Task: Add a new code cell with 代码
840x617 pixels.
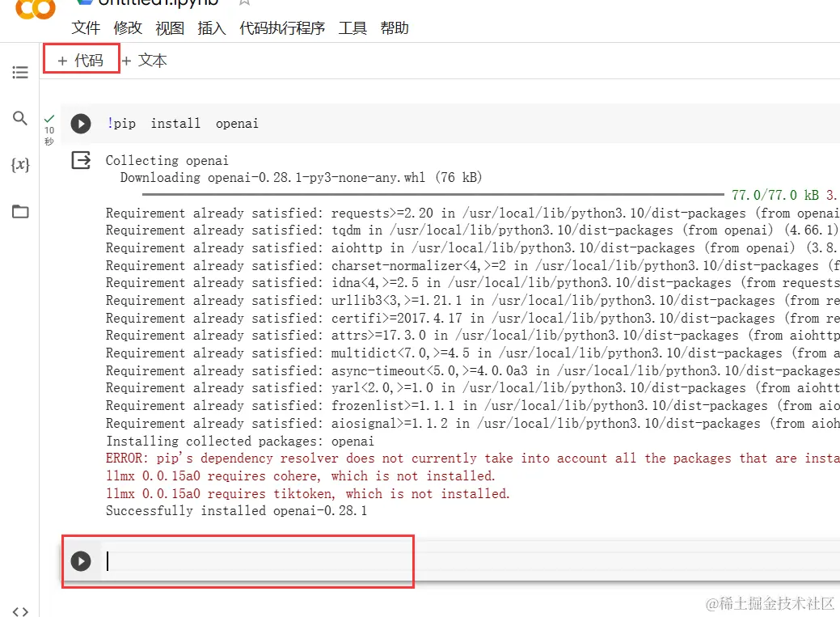Action: point(81,61)
